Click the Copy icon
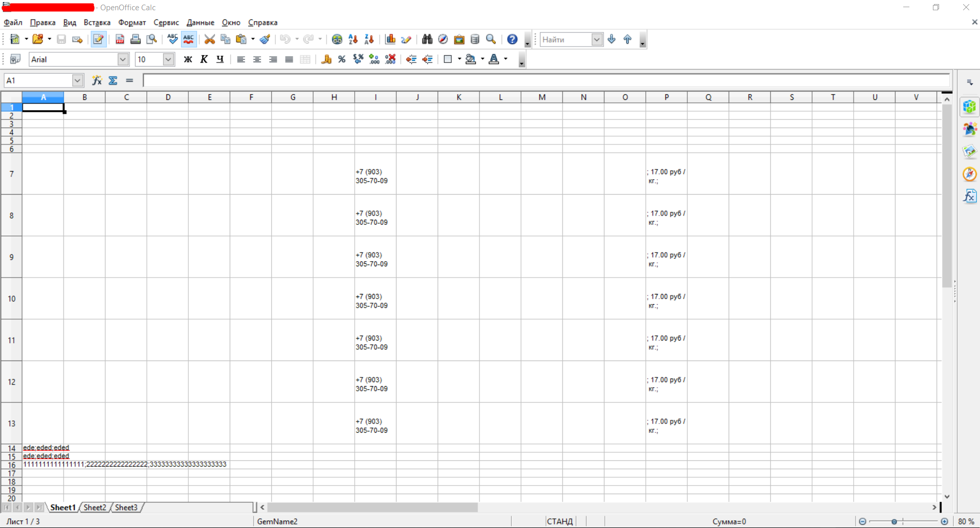980x528 pixels. tap(225, 39)
